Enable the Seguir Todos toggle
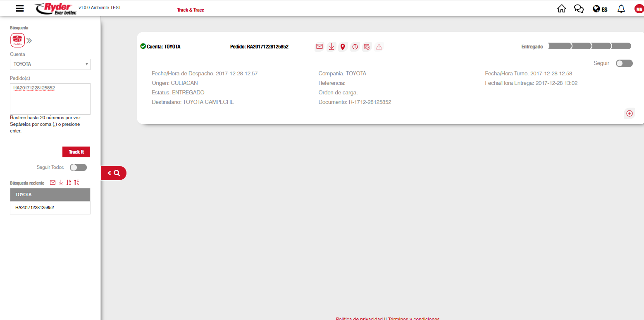644x320 pixels. [78, 167]
